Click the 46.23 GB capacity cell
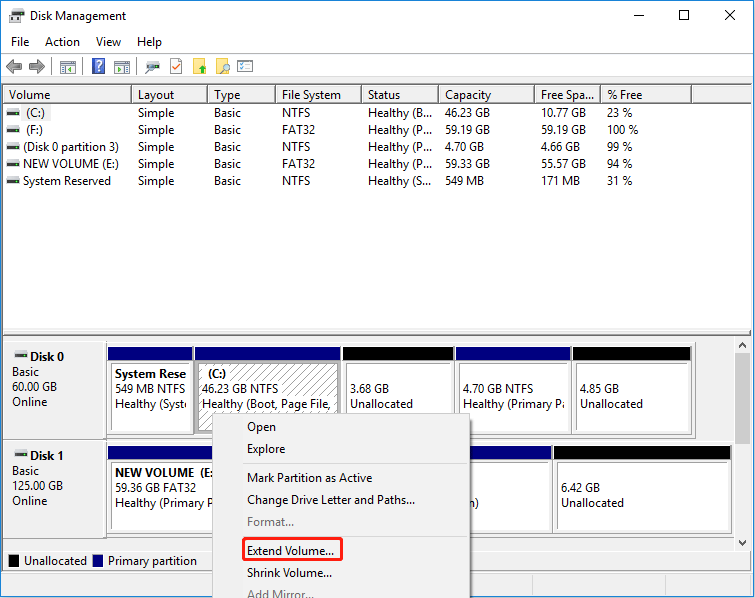Screen dimensions: 755x598 pos(467,113)
